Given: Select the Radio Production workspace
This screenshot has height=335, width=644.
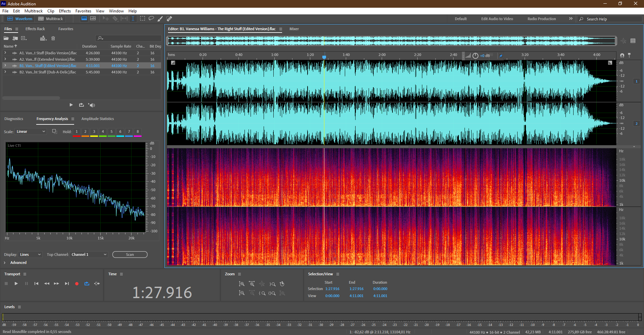Looking at the screenshot, I should tap(542, 19).
